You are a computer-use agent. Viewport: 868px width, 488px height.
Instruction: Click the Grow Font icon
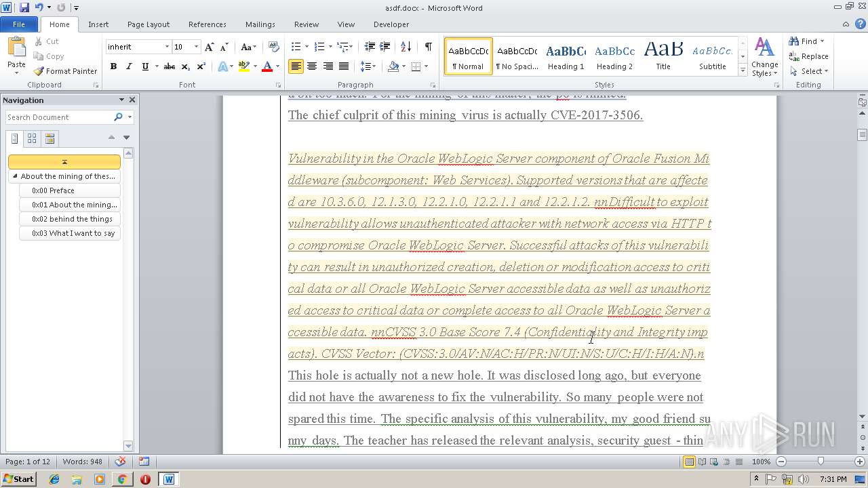210,47
